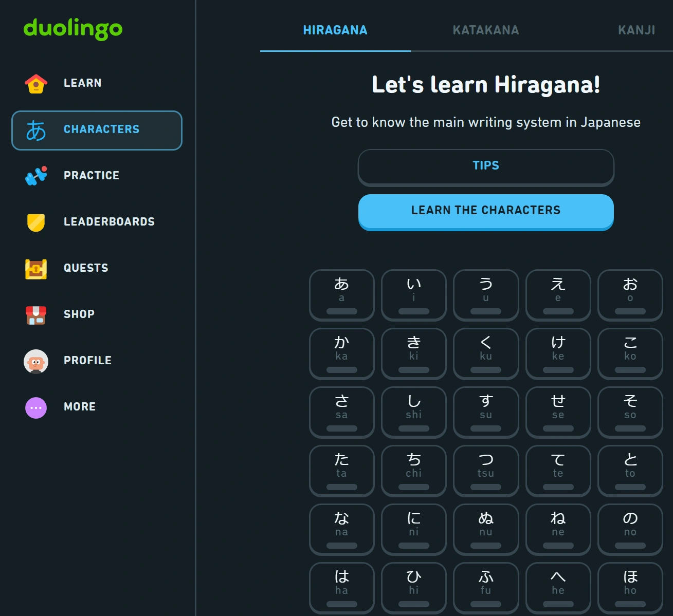Select the い (i) character card
Screen dimensions: 673x616
point(414,295)
